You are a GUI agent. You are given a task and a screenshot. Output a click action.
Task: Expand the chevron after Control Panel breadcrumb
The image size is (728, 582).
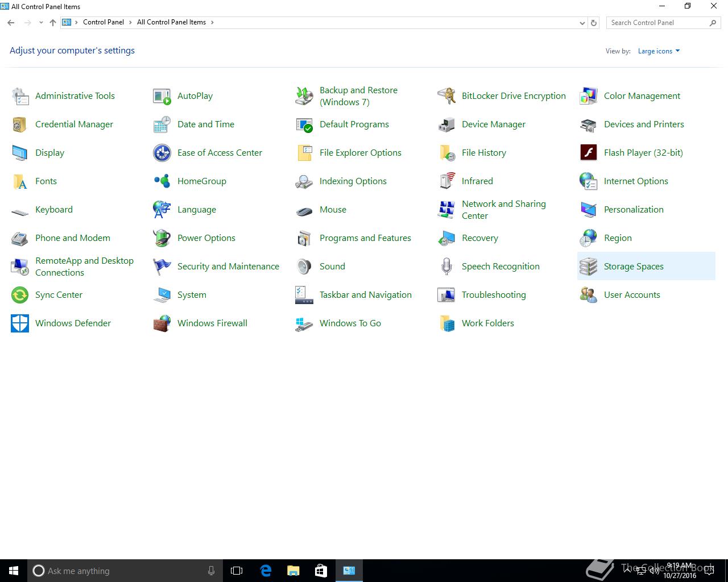click(x=130, y=22)
